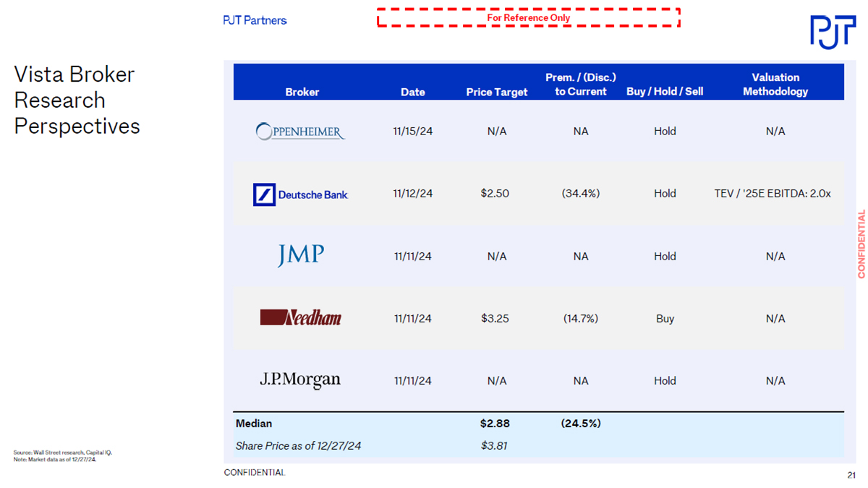Select the Prem. / (Disc.) to Current header
The image size is (868, 488).
coord(581,84)
